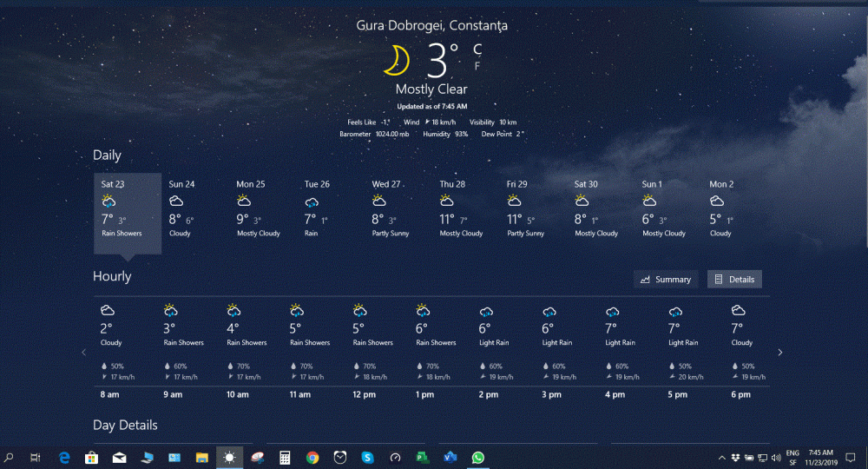Click the Wed 27 partly sunny icon
The width and height of the screenshot is (868, 469).
pos(379,201)
